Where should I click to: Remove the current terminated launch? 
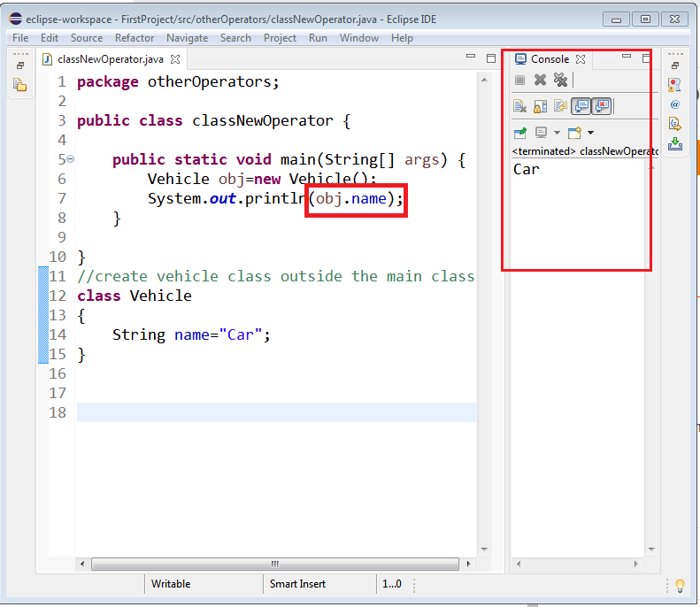pyautogui.click(x=540, y=80)
